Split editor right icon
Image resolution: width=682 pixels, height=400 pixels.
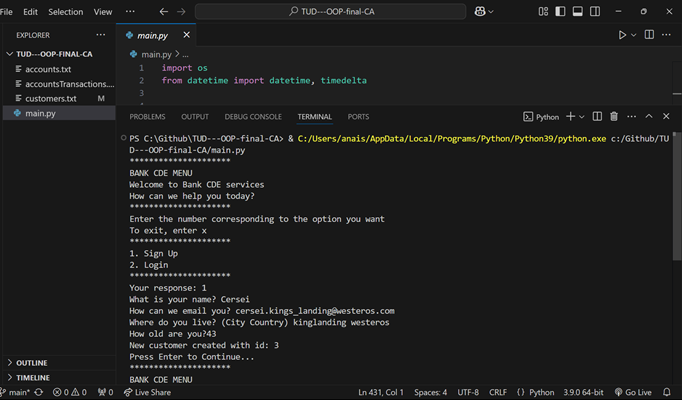649,35
